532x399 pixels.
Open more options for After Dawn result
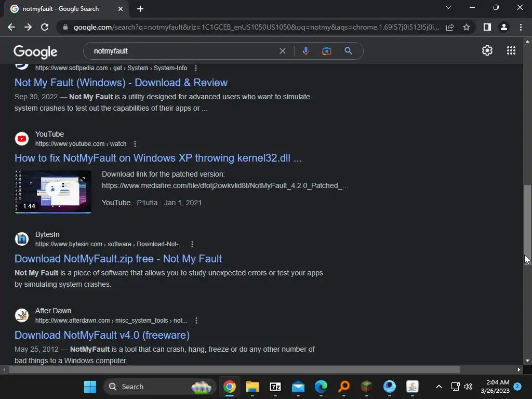click(x=196, y=321)
